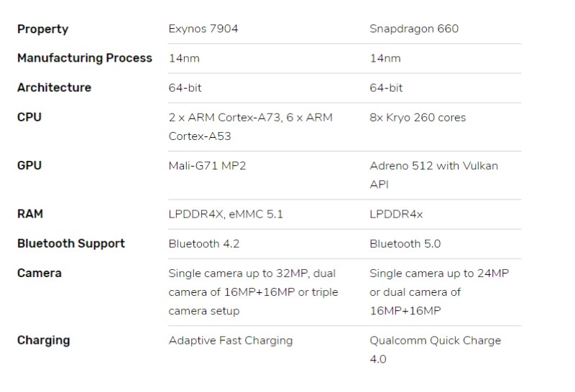
Task: Click the RAM row label
Action: (30, 214)
